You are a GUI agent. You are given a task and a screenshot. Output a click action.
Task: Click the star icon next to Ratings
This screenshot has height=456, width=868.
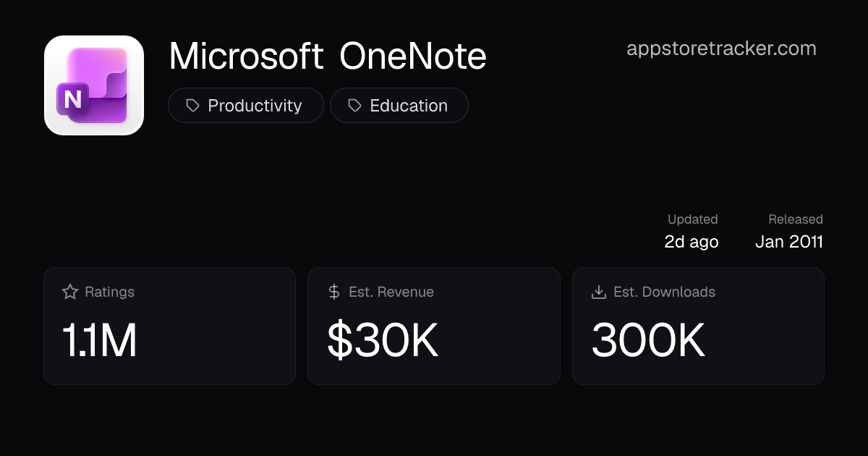pyautogui.click(x=70, y=292)
